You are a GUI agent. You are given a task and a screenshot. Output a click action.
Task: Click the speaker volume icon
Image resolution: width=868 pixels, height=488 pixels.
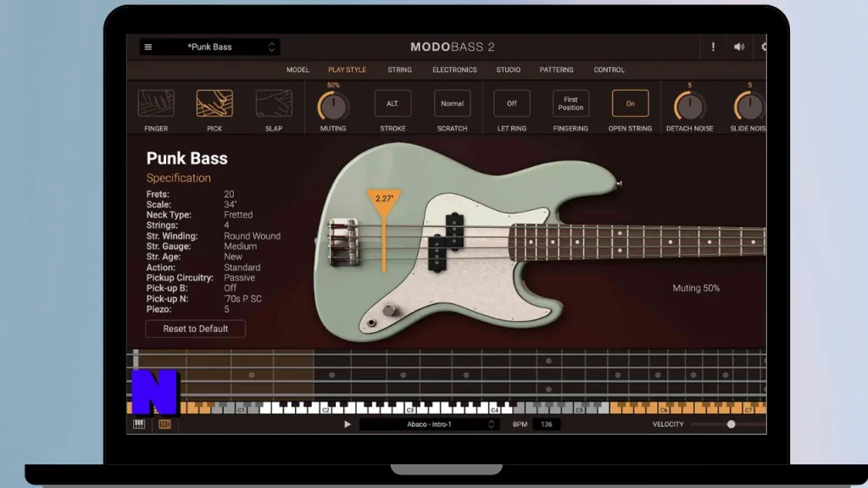pos(739,47)
